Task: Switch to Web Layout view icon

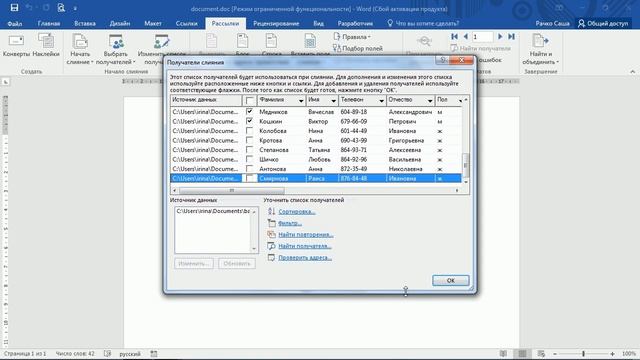Action: pos(541,354)
